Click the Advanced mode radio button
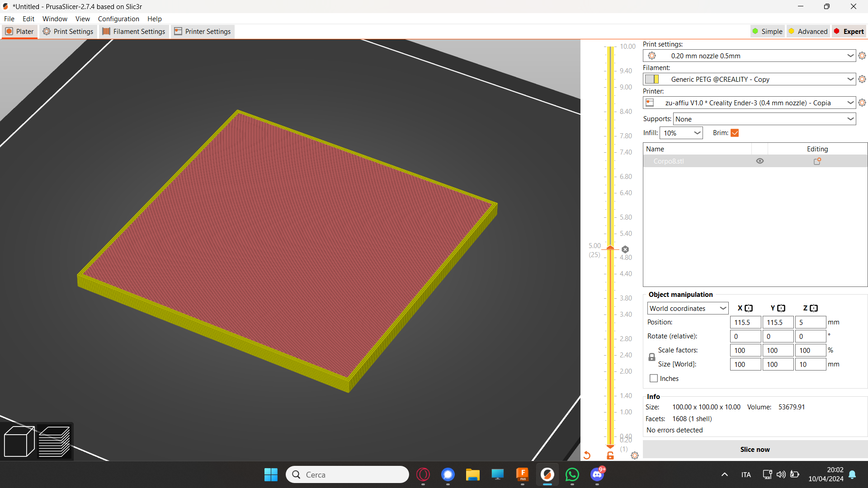The image size is (868, 488). (808, 31)
